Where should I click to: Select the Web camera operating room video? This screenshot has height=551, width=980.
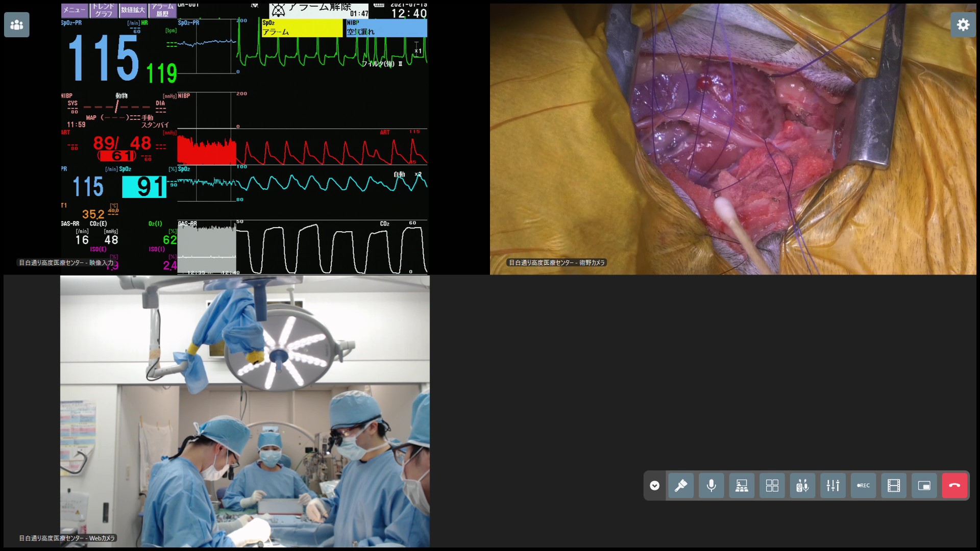point(245,411)
